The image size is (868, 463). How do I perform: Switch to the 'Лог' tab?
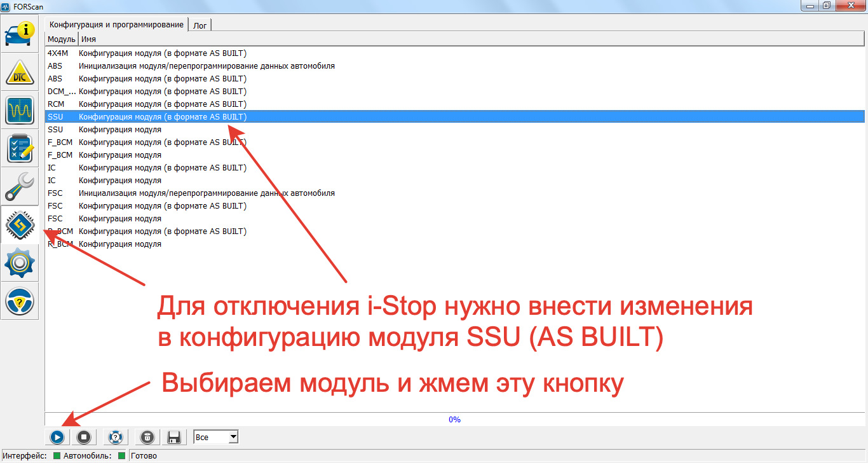click(200, 25)
